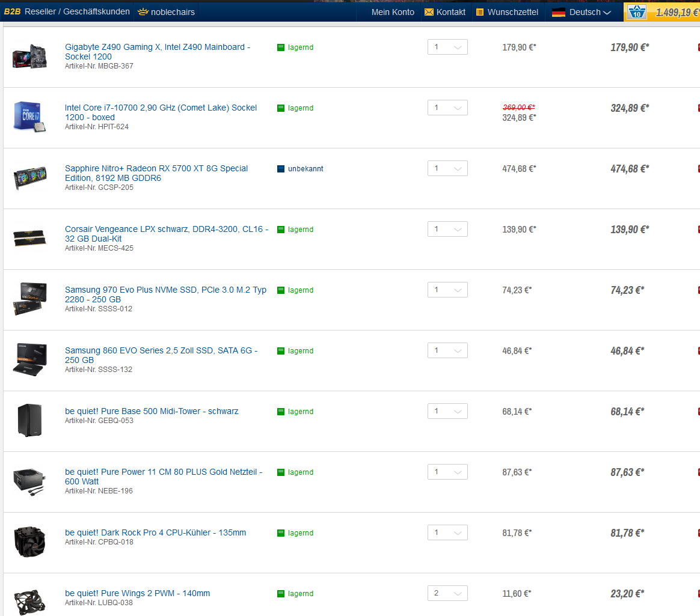700x616 pixels.
Task: Open Samsung 860 EVO Series SSD link
Action: [161, 355]
